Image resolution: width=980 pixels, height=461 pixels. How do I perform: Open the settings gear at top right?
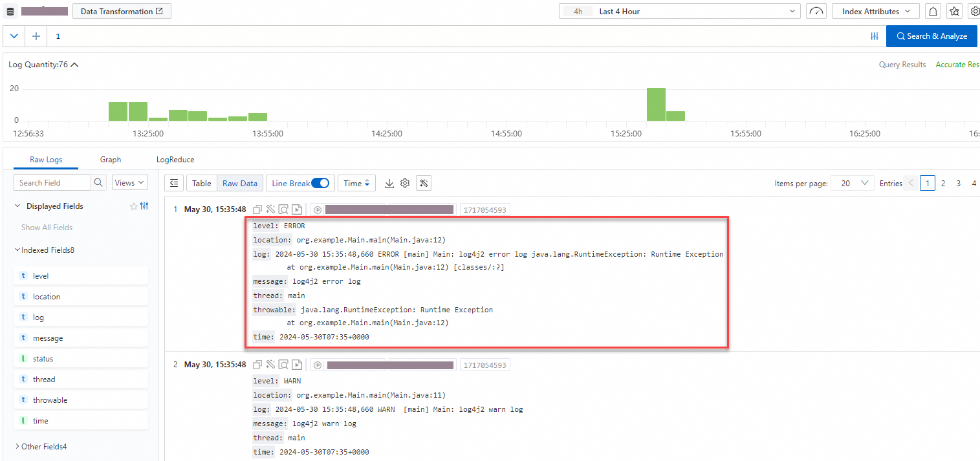click(x=975, y=12)
